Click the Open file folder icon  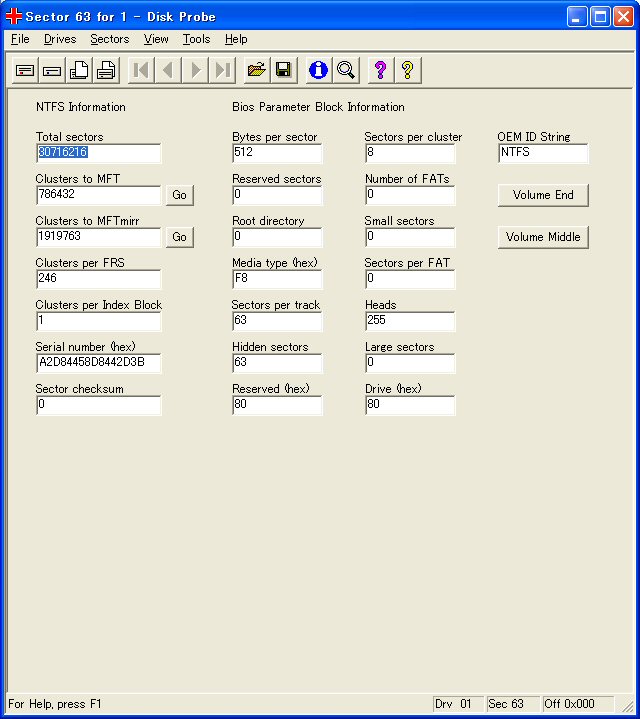click(x=257, y=71)
